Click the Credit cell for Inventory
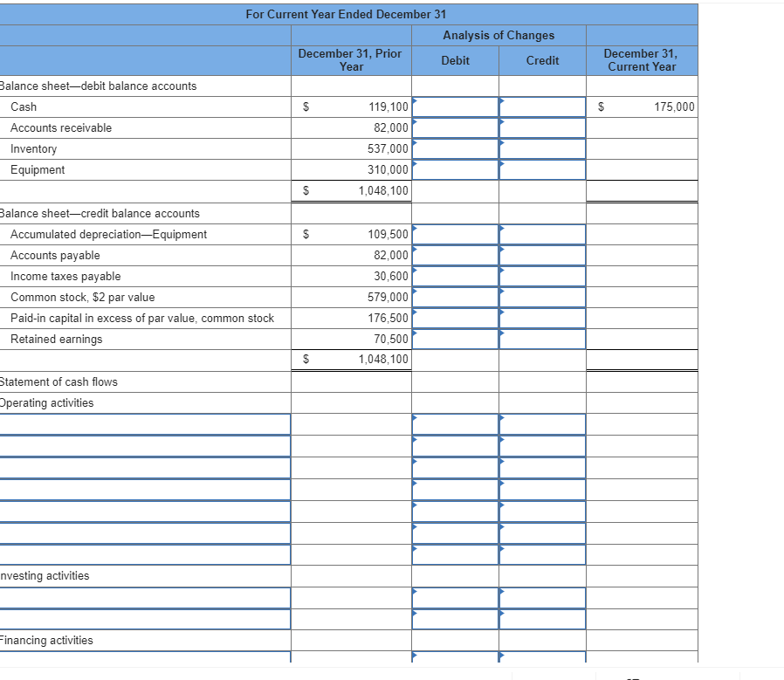The width and height of the screenshot is (784, 680). tap(542, 148)
